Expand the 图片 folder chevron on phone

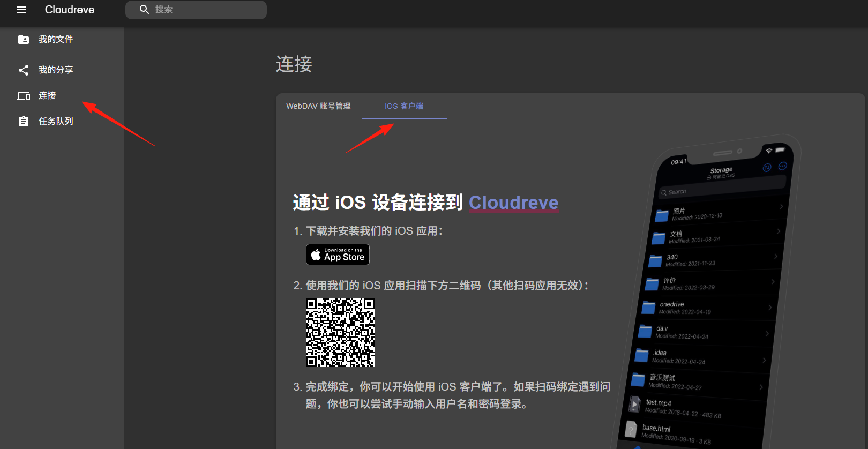tap(781, 206)
